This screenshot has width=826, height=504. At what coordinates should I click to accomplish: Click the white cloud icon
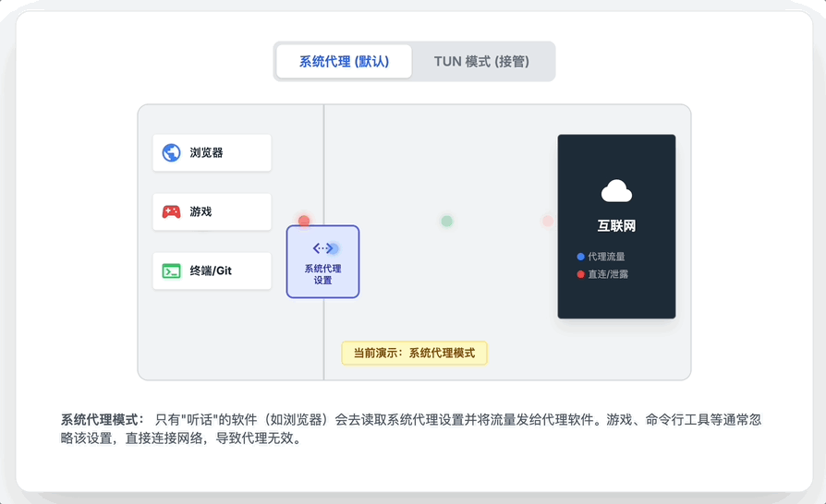coord(616,192)
